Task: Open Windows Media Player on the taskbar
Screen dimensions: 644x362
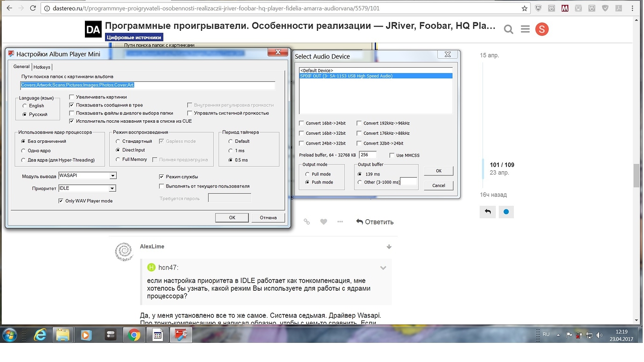Action: [86, 335]
